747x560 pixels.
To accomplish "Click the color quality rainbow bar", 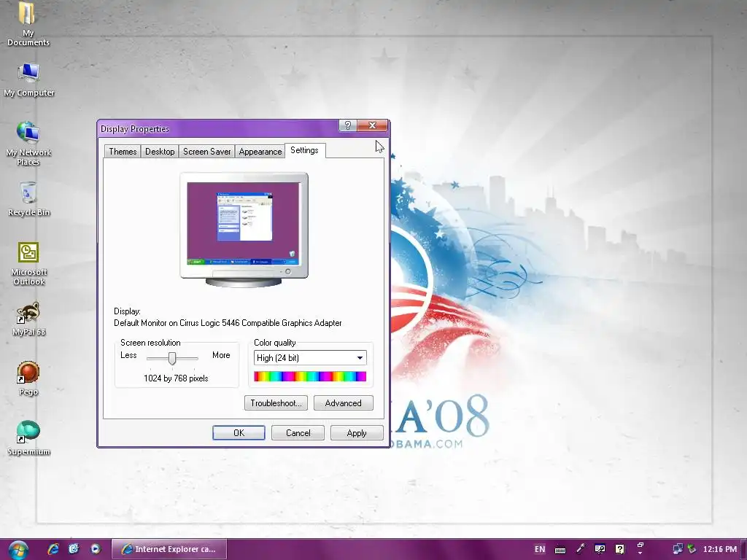I will (x=310, y=377).
